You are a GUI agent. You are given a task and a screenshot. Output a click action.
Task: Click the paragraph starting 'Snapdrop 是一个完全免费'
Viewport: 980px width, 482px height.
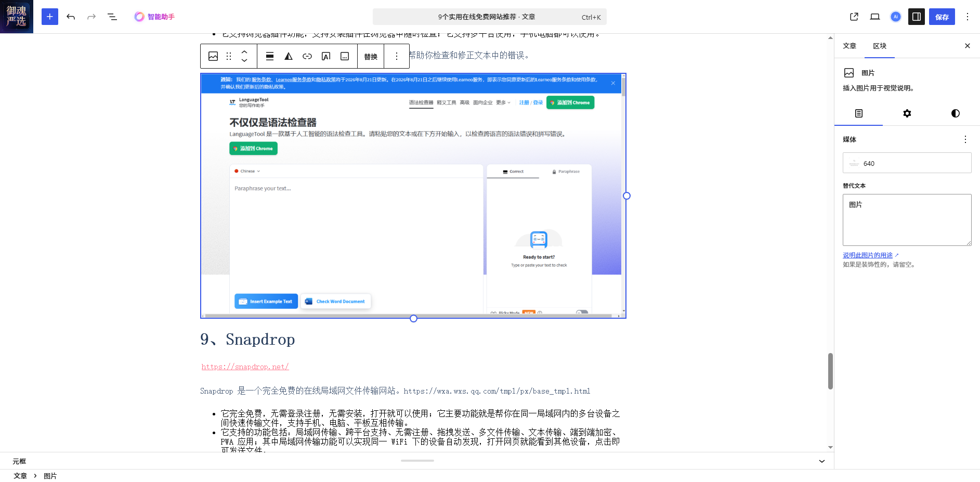coord(395,391)
